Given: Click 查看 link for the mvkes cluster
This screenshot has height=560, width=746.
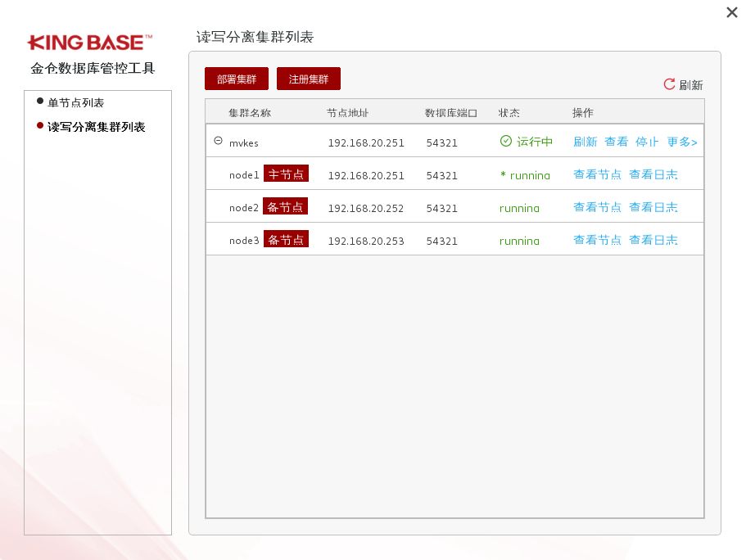Looking at the screenshot, I should (616, 142).
